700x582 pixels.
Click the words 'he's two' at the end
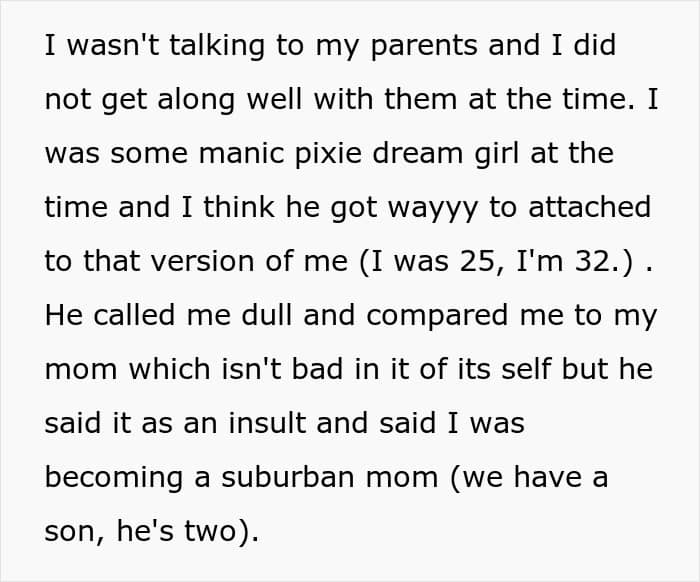coord(176,531)
